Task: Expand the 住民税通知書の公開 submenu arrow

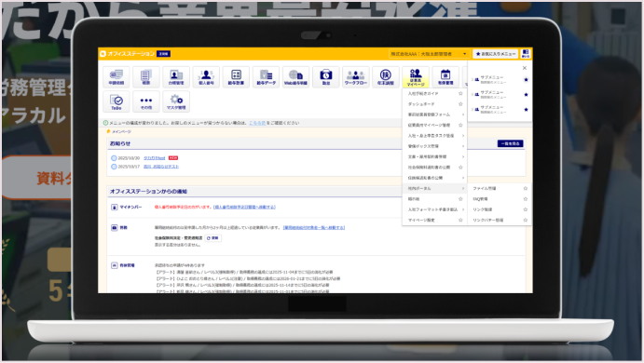Action: (x=463, y=178)
